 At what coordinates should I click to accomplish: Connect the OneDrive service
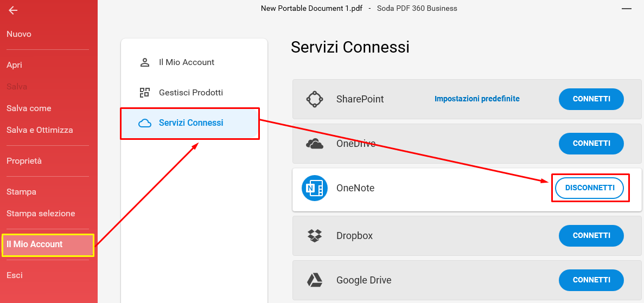591,144
